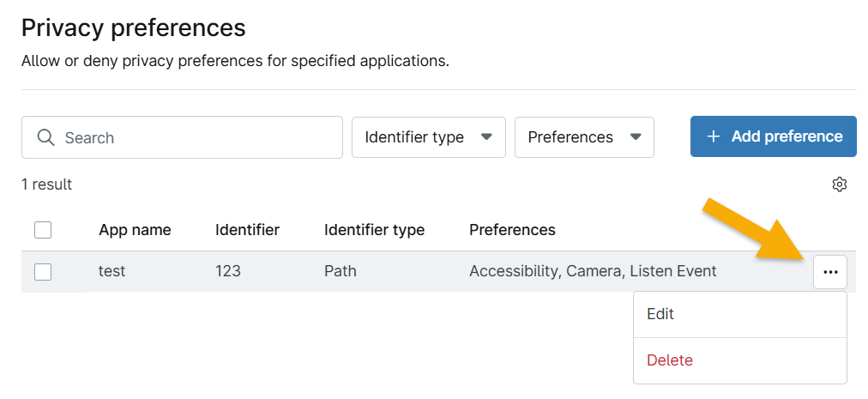Check the checkbox for the test row
The height and width of the screenshot is (399, 868).
point(43,272)
